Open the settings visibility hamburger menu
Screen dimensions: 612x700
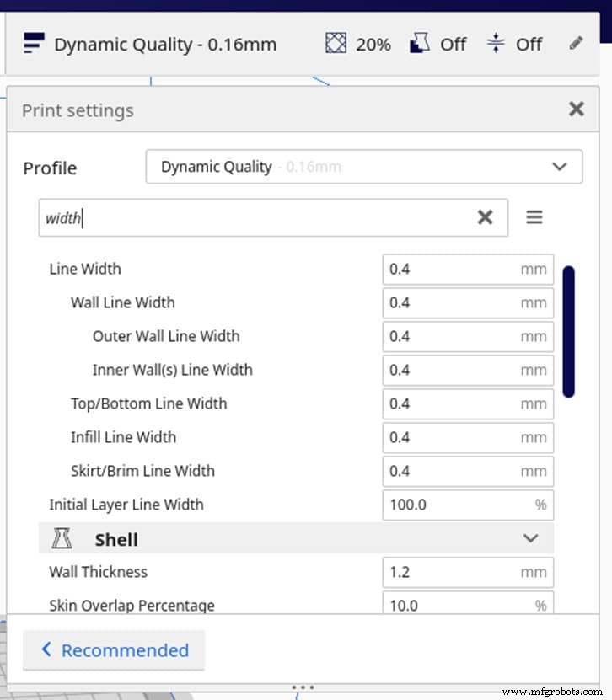[x=534, y=216]
